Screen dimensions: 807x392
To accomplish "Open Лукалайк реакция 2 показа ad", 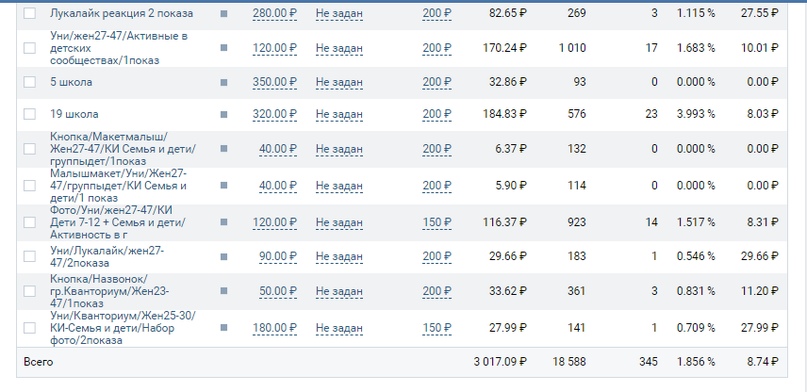I will pyautogui.click(x=121, y=14).
